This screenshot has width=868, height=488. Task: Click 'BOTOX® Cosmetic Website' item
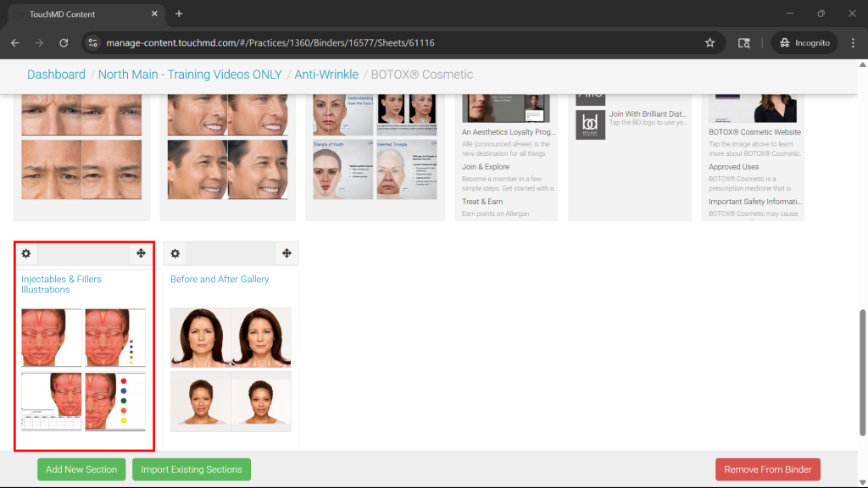pos(754,132)
